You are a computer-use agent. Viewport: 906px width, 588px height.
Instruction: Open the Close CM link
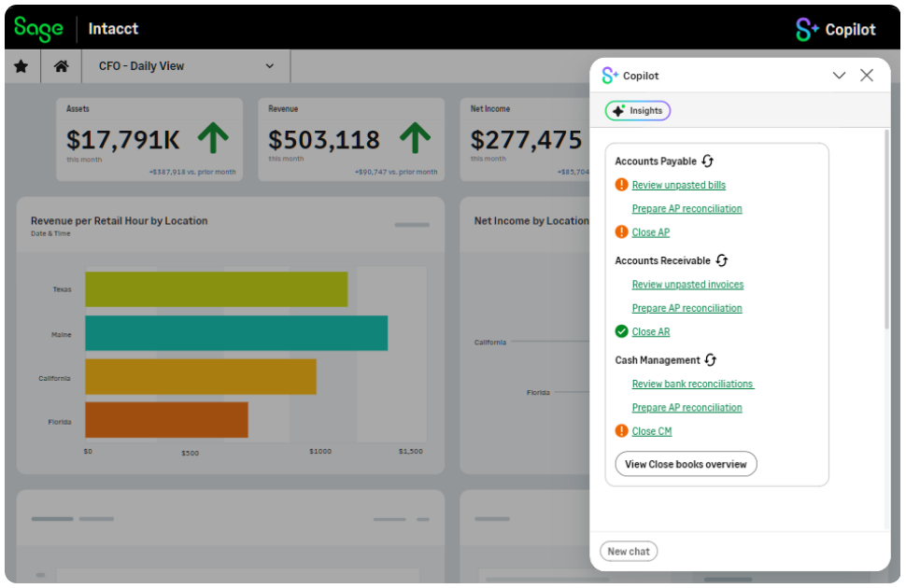[x=652, y=431]
